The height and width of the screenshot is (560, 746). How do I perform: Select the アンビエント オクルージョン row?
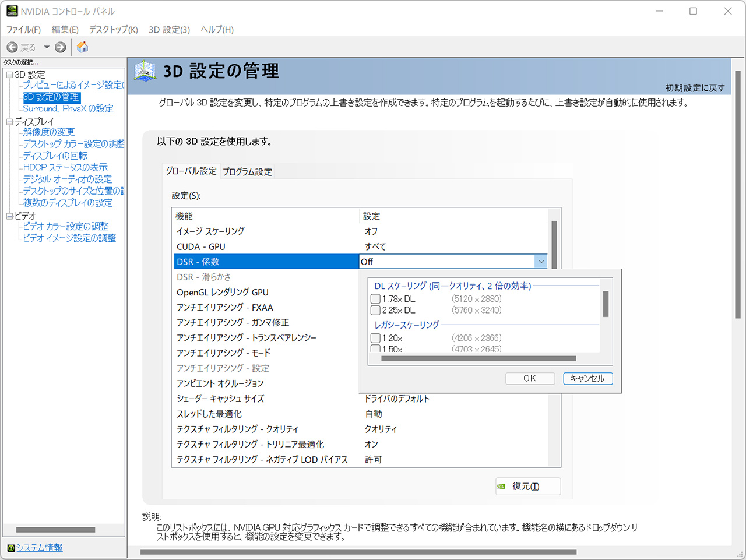[266, 383]
